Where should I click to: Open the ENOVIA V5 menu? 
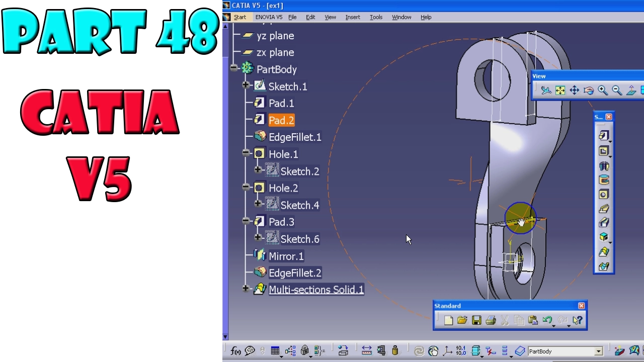point(269,17)
